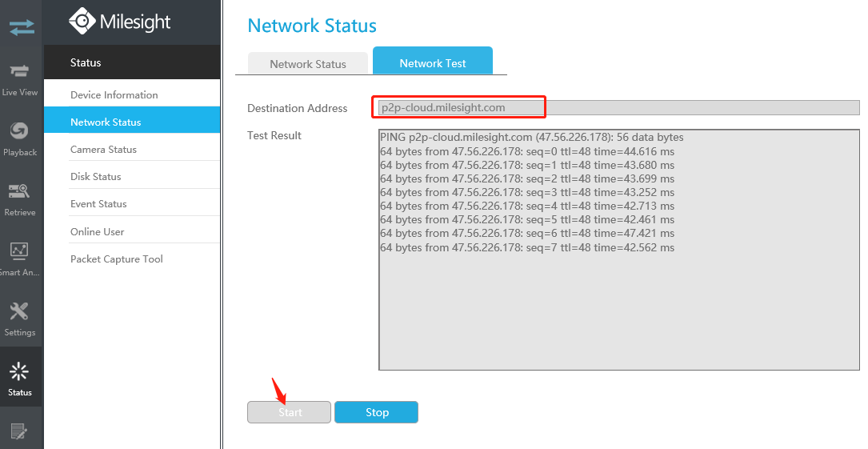Image resolution: width=868 pixels, height=449 pixels.
Task: Select the Status spinner icon
Action: (19, 371)
